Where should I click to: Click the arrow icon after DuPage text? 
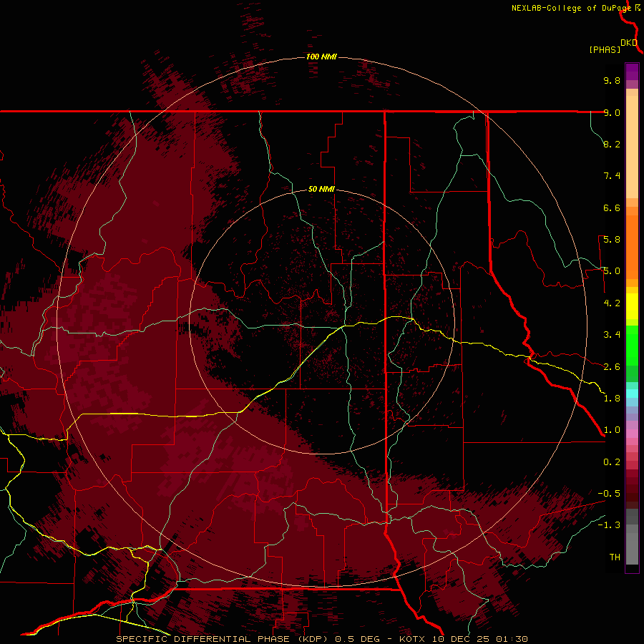tap(638, 7)
